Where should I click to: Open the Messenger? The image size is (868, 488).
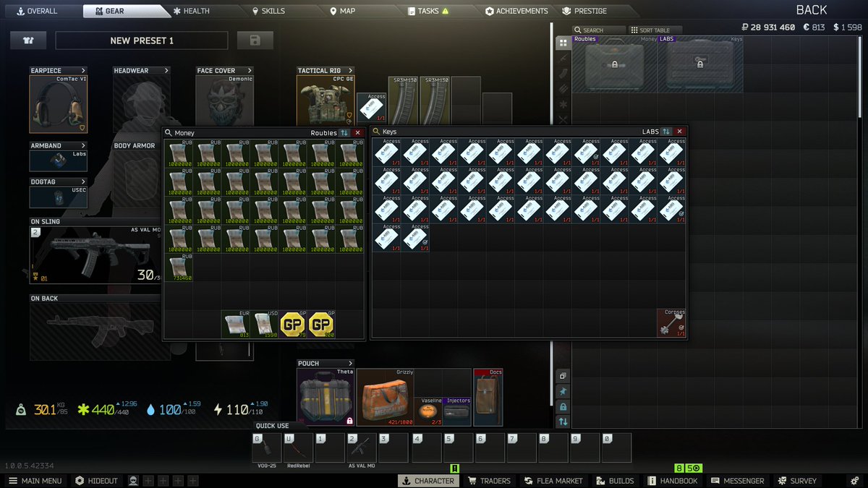(739, 480)
